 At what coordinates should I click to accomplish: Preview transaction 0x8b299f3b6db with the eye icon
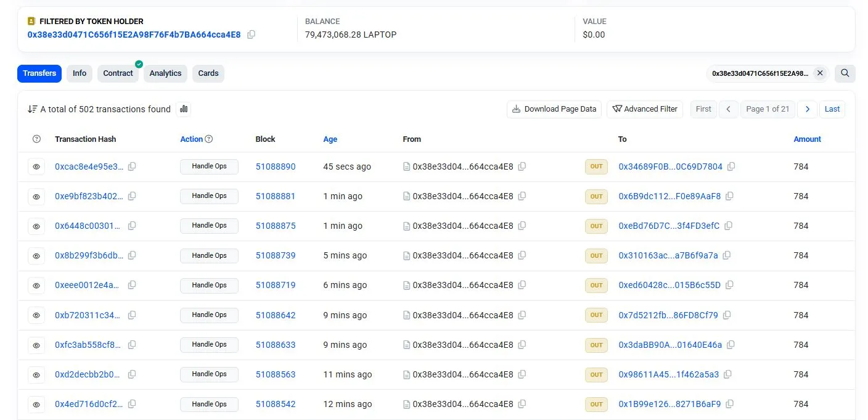click(x=36, y=256)
